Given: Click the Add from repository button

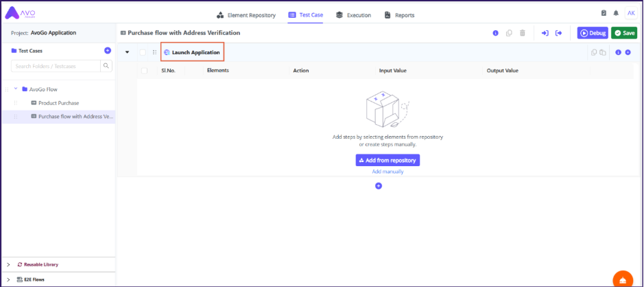Looking at the screenshot, I should pyautogui.click(x=387, y=160).
